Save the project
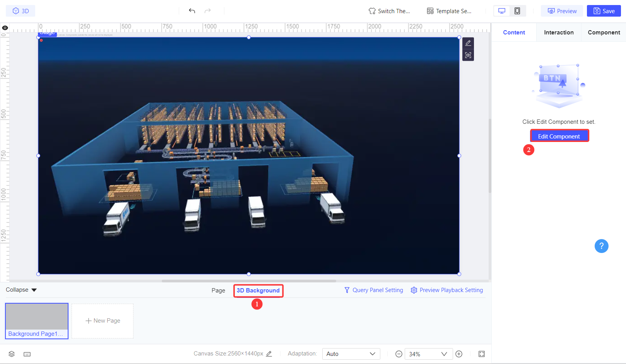Screen dimensions: 626x364 pos(604,11)
